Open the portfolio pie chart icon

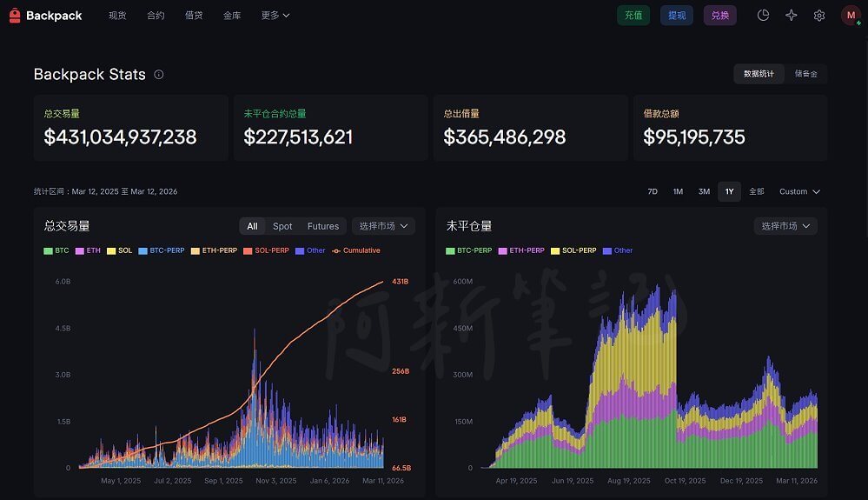763,16
